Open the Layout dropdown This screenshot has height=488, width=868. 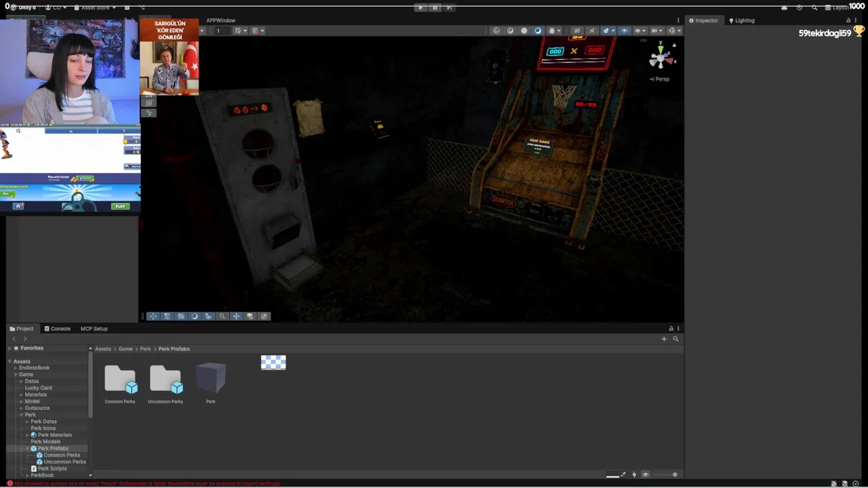click(838, 7)
